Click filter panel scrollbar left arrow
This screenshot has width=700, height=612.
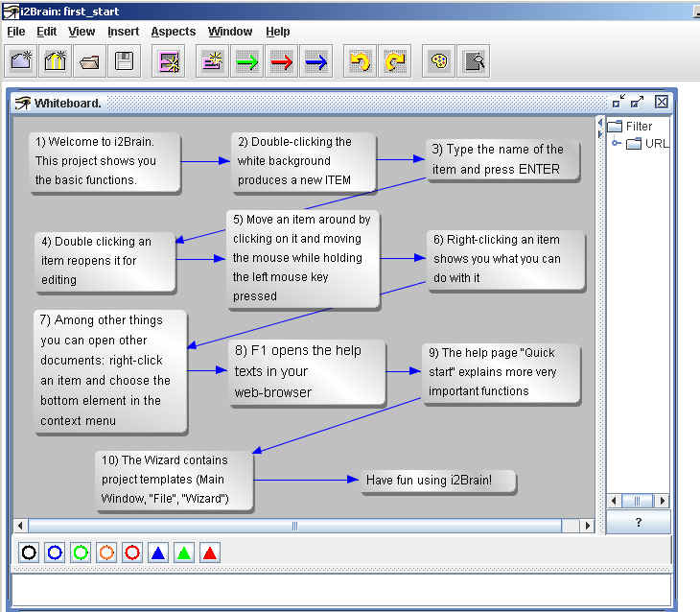(x=614, y=501)
